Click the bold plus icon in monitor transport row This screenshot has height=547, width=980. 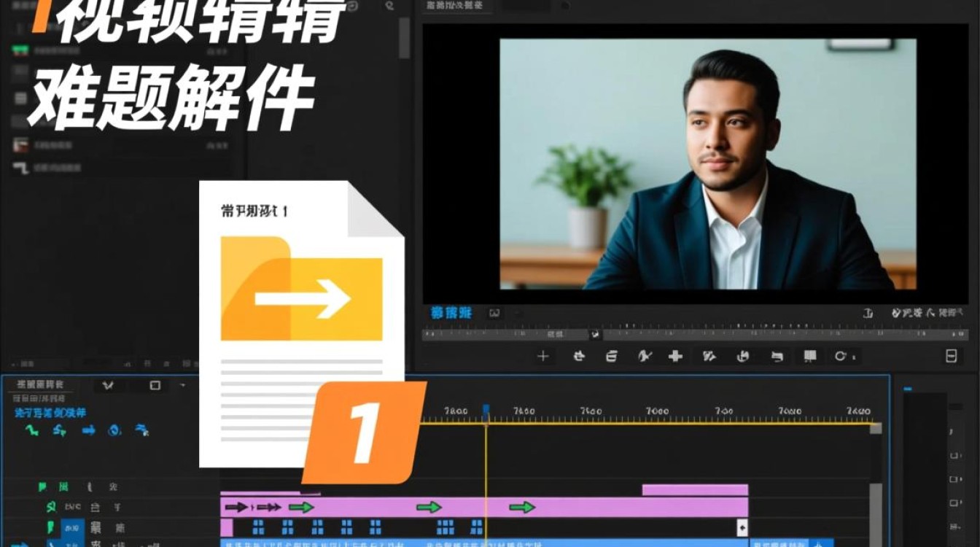click(x=675, y=356)
